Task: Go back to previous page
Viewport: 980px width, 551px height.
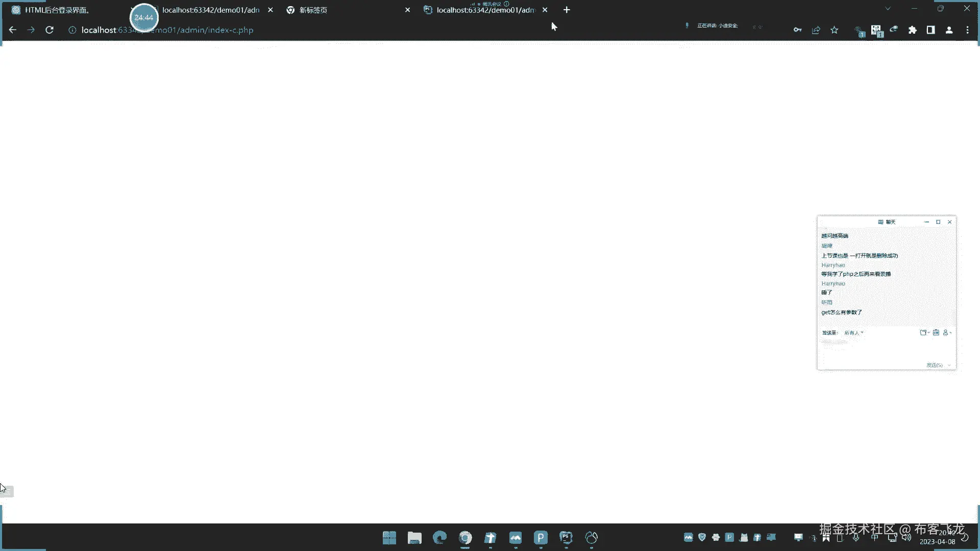Action: click(x=13, y=30)
